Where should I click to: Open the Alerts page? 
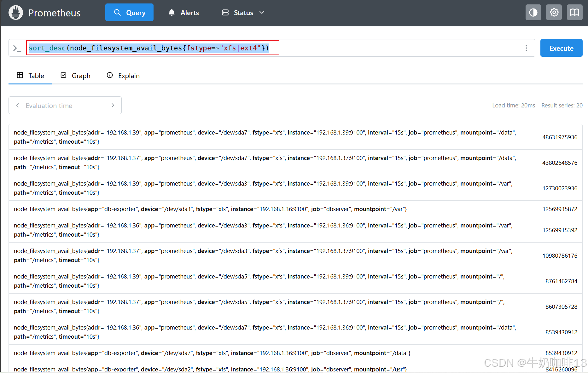tap(184, 13)
